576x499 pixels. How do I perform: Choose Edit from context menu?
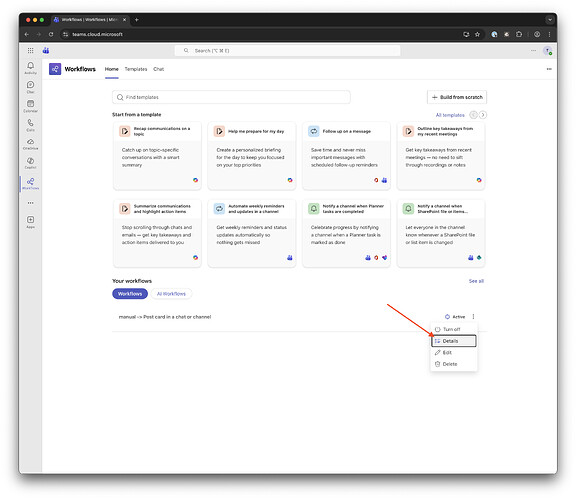(454, 352)
